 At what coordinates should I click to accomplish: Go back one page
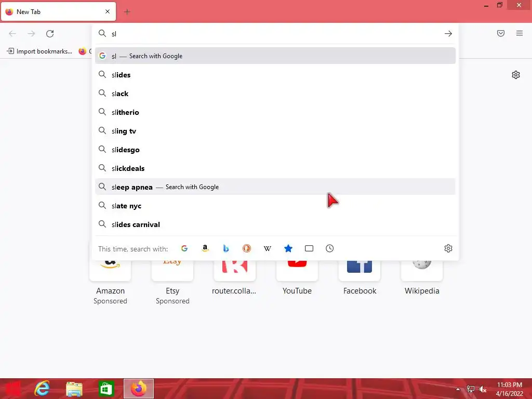click(x=12, y=34)
